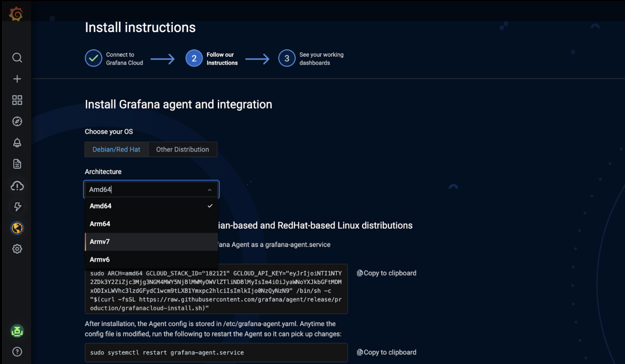Open the Alerting bell icon
The image size is (625, 364).
17,143
